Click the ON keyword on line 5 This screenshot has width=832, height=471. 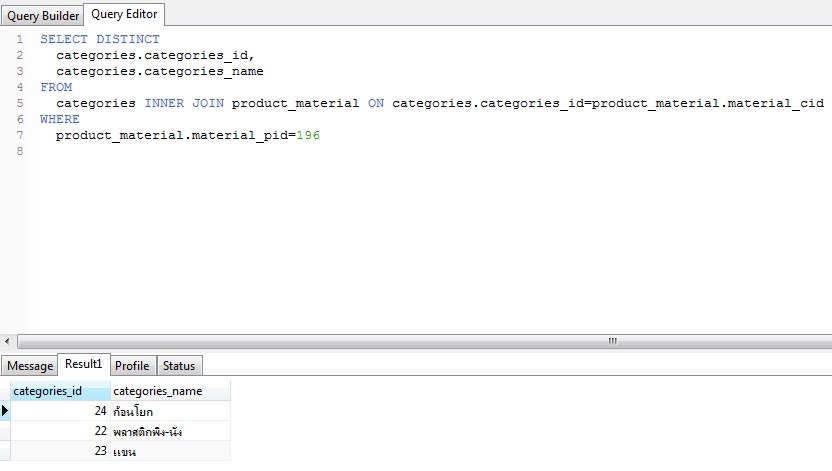[x=376, y=103]
